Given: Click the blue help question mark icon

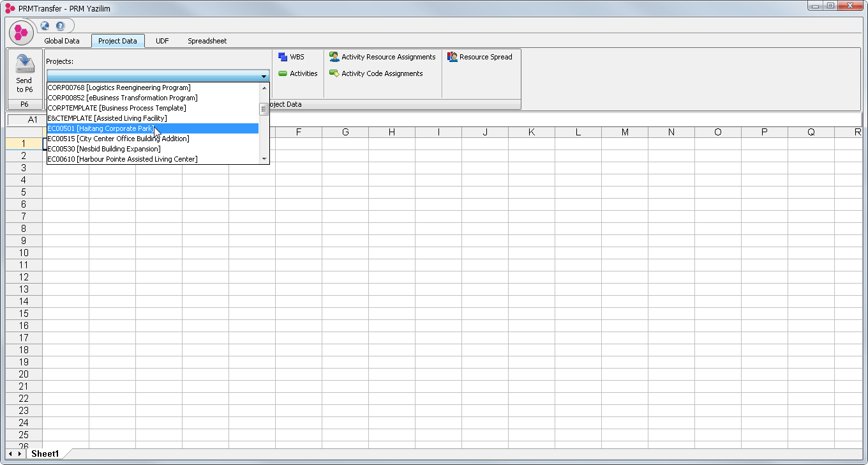Looking at the screenshot, I should click(60, 26).
